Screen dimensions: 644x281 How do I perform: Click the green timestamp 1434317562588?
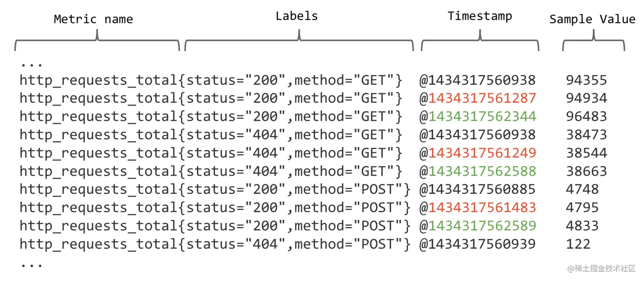pyautogui.click(x=482, y=171)
